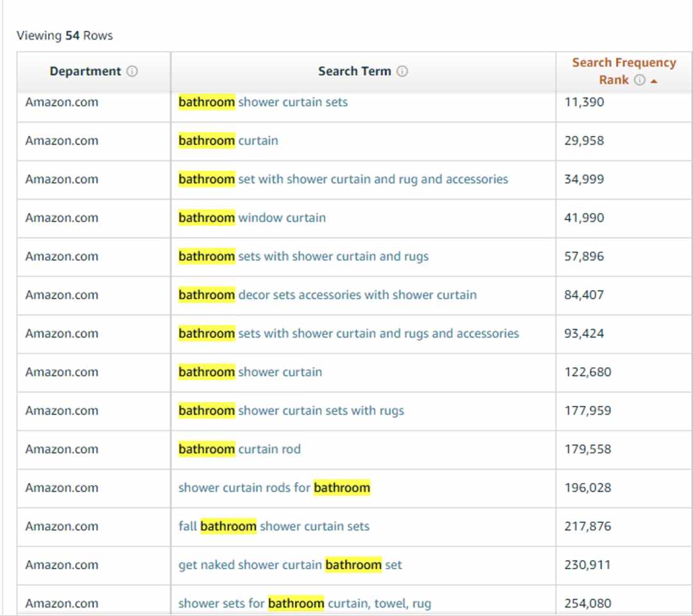Open 'fall bathroom shower curtain sets' link
Image resolution: width=693 pixels, height=616 pixels.
pyautogui.click(x=273, y=526)
